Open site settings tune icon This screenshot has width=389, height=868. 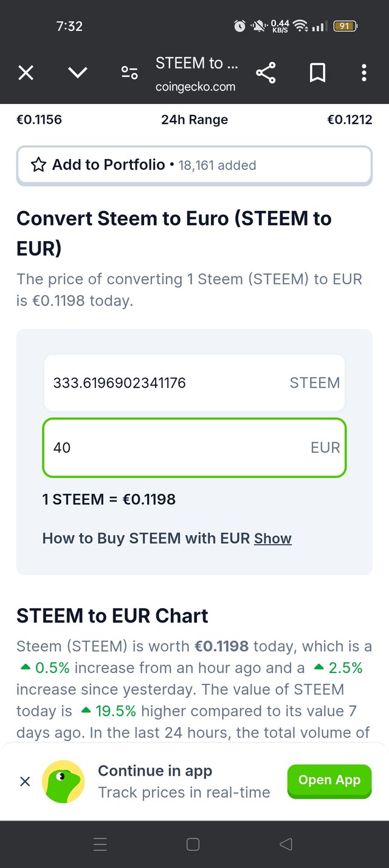129,73
